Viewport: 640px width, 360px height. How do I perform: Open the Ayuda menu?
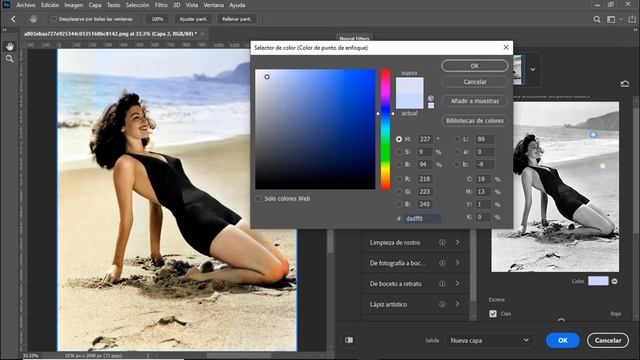tap(237, 5)
